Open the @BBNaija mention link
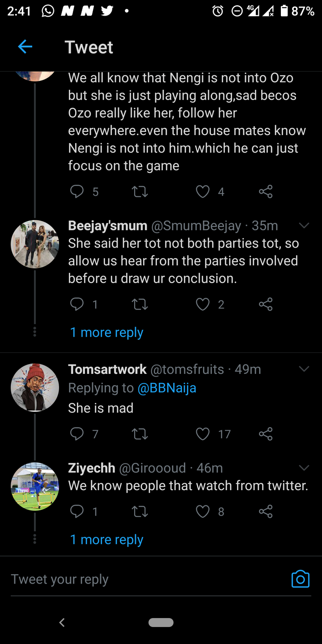Viewport: 322px width, 644px height. (167, 388)
